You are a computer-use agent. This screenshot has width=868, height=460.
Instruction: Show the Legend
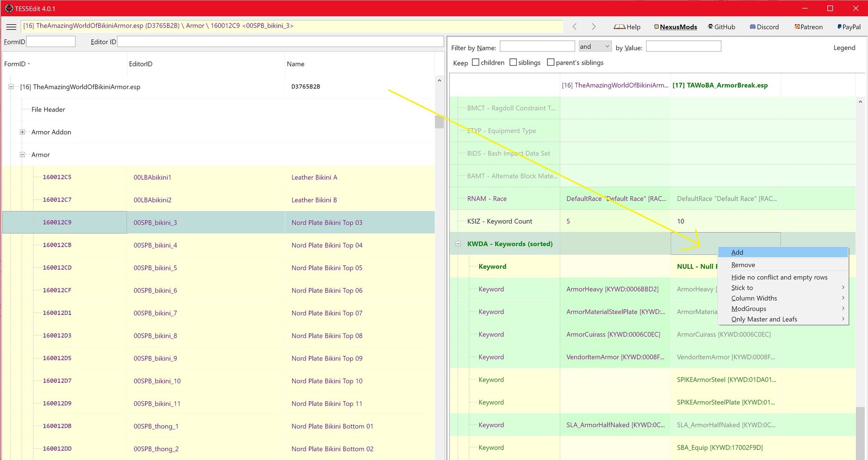[844, 48]
